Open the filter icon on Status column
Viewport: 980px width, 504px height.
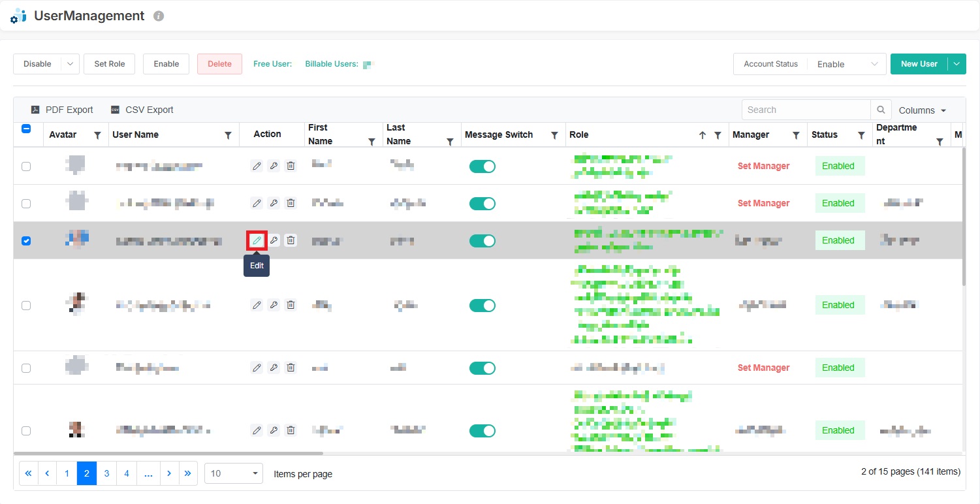(x=861, y=135)
